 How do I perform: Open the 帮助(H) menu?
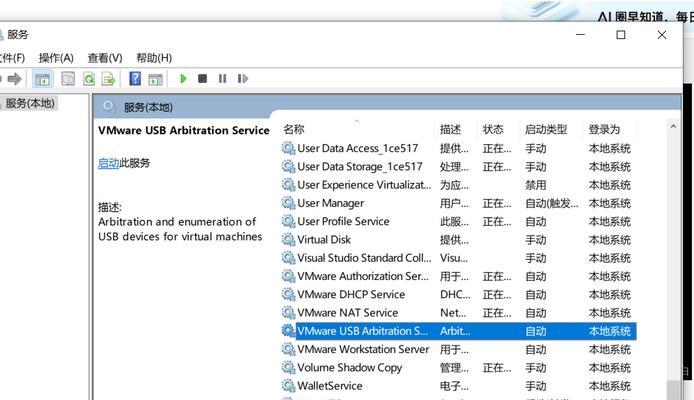pyautogui.click(x=154, y=58)
